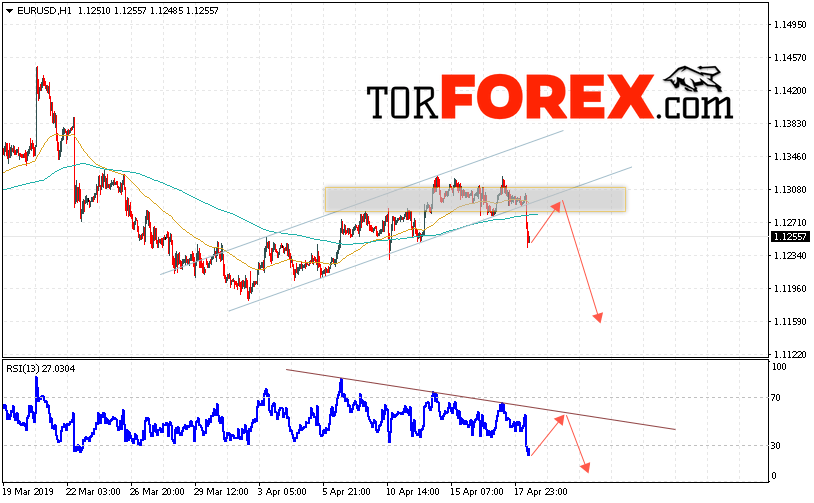Click the 1.12710 price axis label
The width and height of the screenshot is (814, 503).
pyautogui.click(x=790, y=223)
